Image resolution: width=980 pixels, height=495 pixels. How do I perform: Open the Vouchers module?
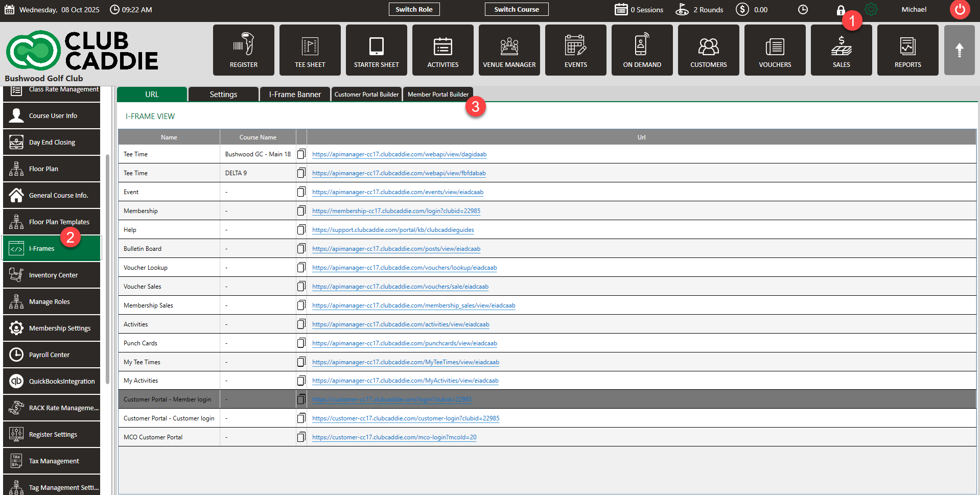pos(775,50)
